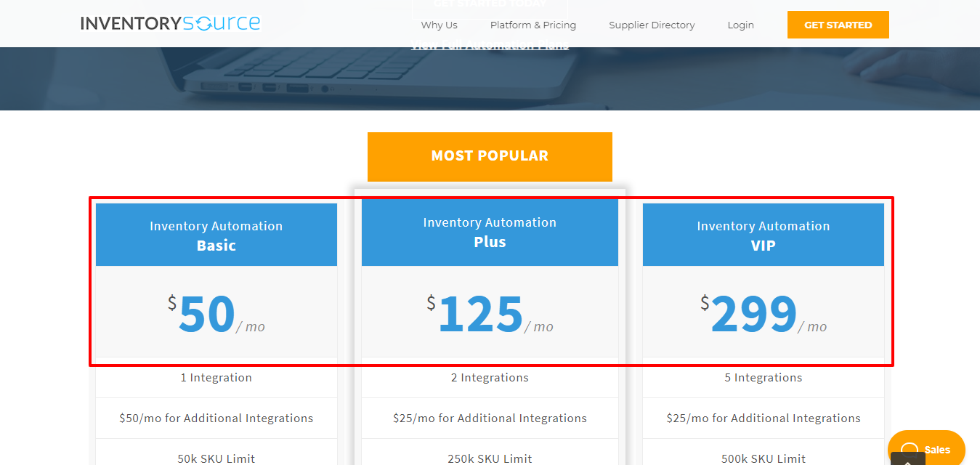Click Plus plan '$25/mo for Additional Integrations'

coord(490,418)
